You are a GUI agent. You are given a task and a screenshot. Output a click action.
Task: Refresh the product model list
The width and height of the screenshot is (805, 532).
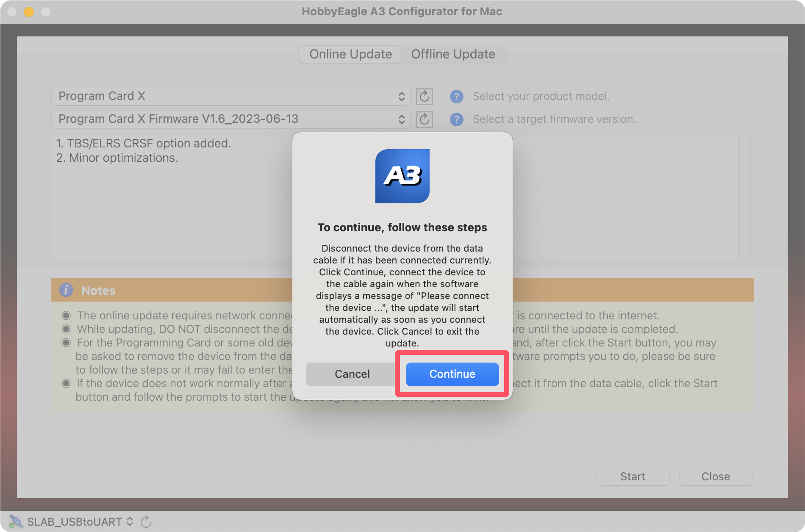pos(424,97)
